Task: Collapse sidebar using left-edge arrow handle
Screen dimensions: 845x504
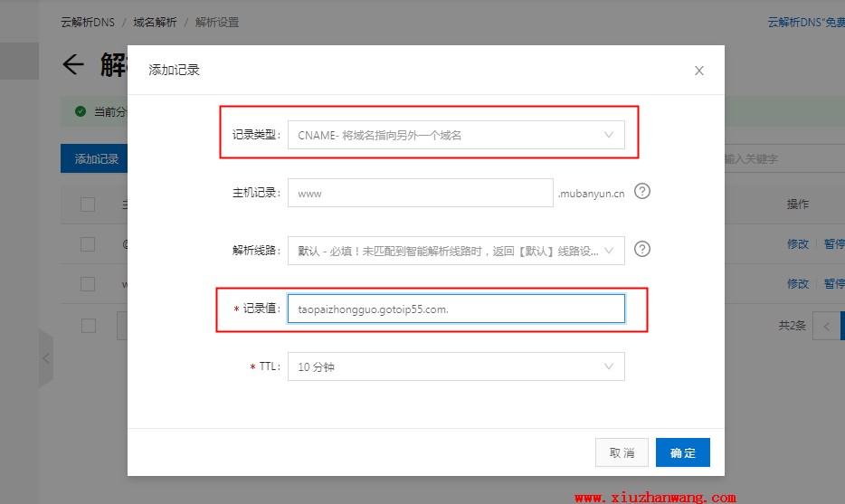Action: pos(46,358)
